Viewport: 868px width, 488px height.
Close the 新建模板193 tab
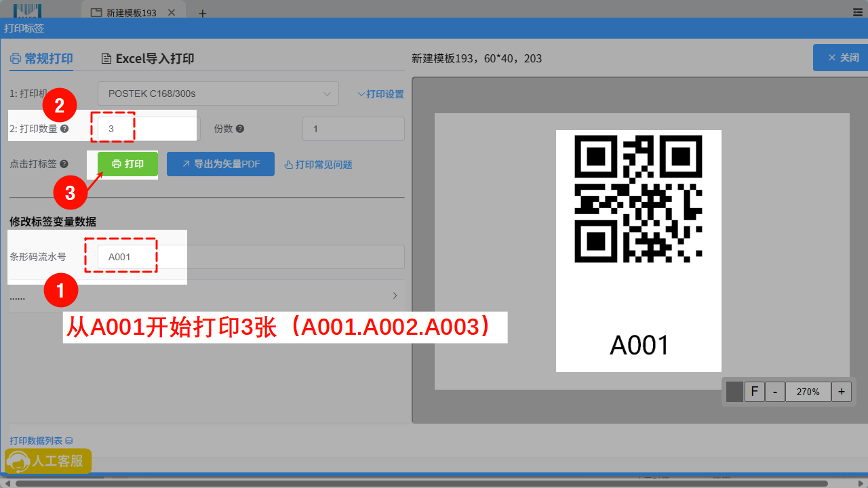tap(172, 12)
